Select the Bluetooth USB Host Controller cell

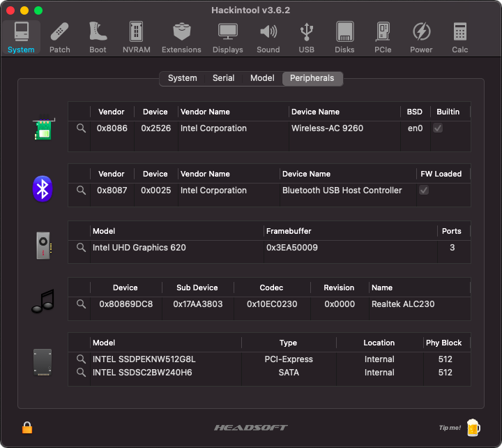342,191
